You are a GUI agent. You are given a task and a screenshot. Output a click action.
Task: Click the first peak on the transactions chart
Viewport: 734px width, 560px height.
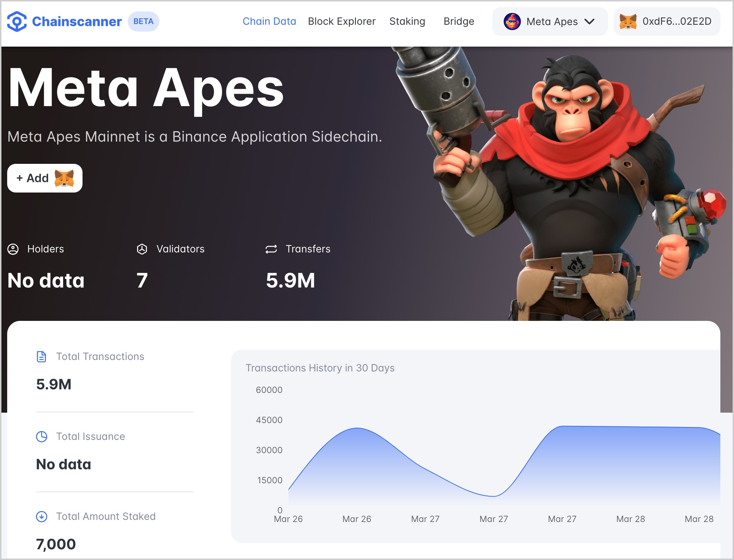point(357,429)
